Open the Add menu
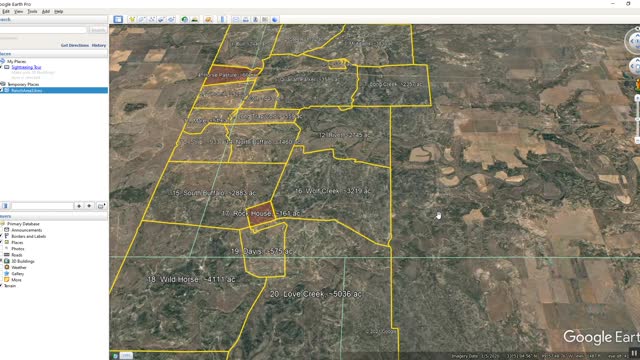Viewport: 640px width, 360px height. click(x=46, y=11)
